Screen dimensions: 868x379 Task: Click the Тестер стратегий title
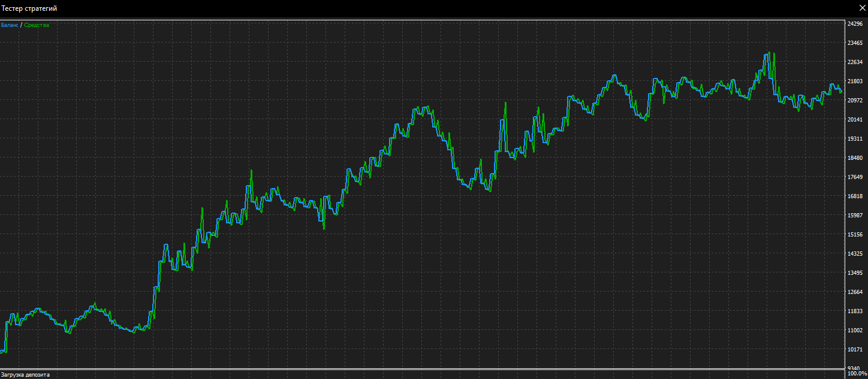[29, 8]
